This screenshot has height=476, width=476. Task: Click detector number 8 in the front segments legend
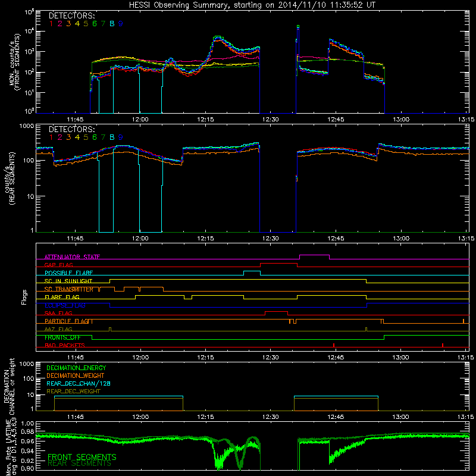[112, 24]
